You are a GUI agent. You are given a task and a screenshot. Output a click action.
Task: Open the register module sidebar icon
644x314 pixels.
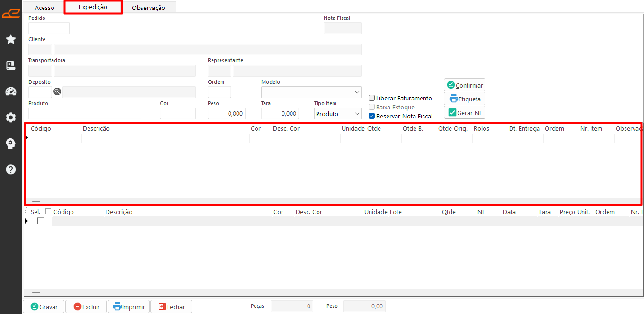(10, 65)
